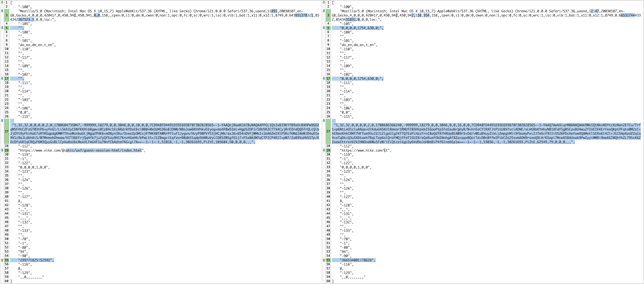Click blue arrow beside line 5 in right pane
This screenshot has width=644, height=284.
tap(324, 28)
